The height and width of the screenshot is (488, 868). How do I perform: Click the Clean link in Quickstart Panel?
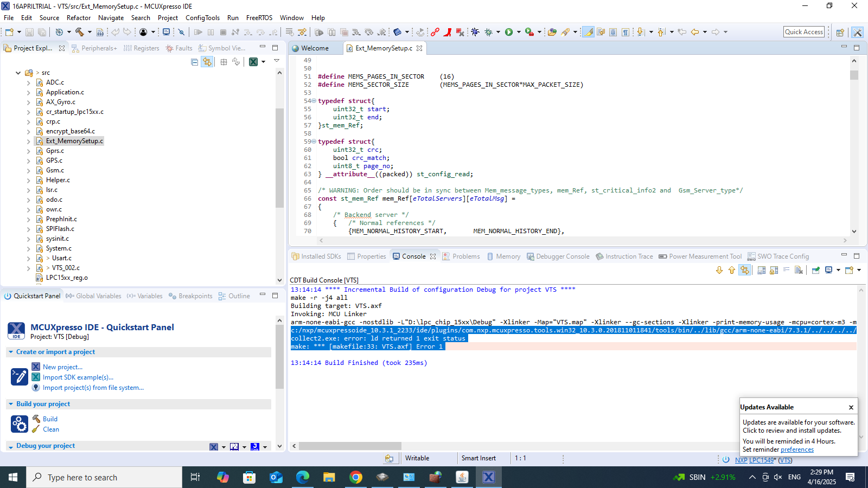pos(51,429)
